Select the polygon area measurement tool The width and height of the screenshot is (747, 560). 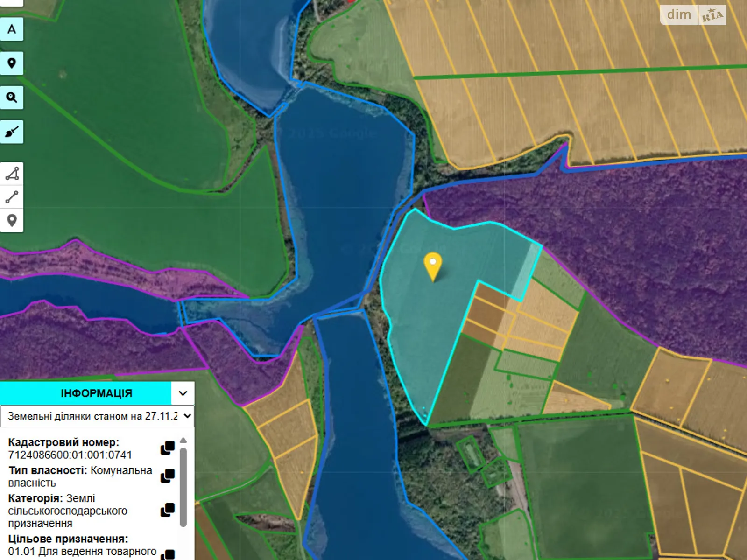pos(12,174)
